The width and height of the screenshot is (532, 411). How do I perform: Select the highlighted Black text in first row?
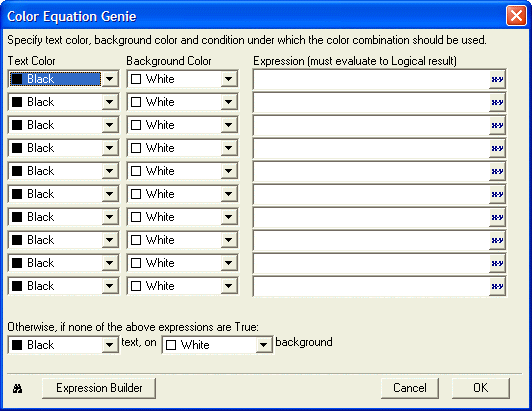(40, 79)
